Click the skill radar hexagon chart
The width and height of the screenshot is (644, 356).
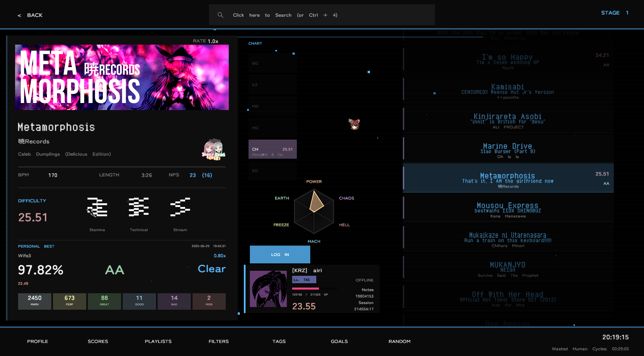314,211
